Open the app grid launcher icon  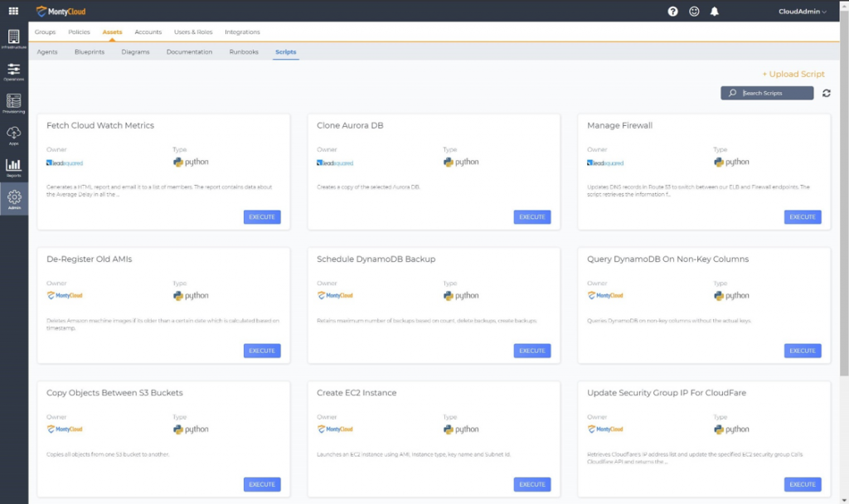click(13, 11)
